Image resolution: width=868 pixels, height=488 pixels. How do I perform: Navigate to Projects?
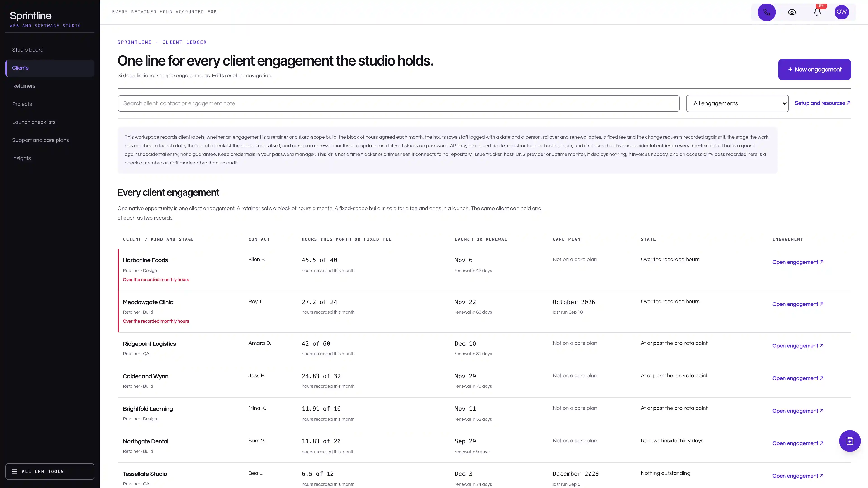tap(50, 104)
